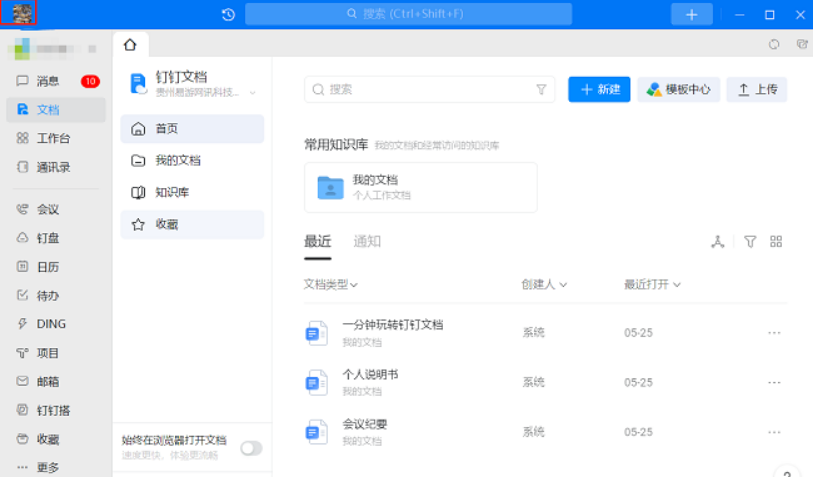
Task: Switch to grid view icon
Action: point(776,242)
